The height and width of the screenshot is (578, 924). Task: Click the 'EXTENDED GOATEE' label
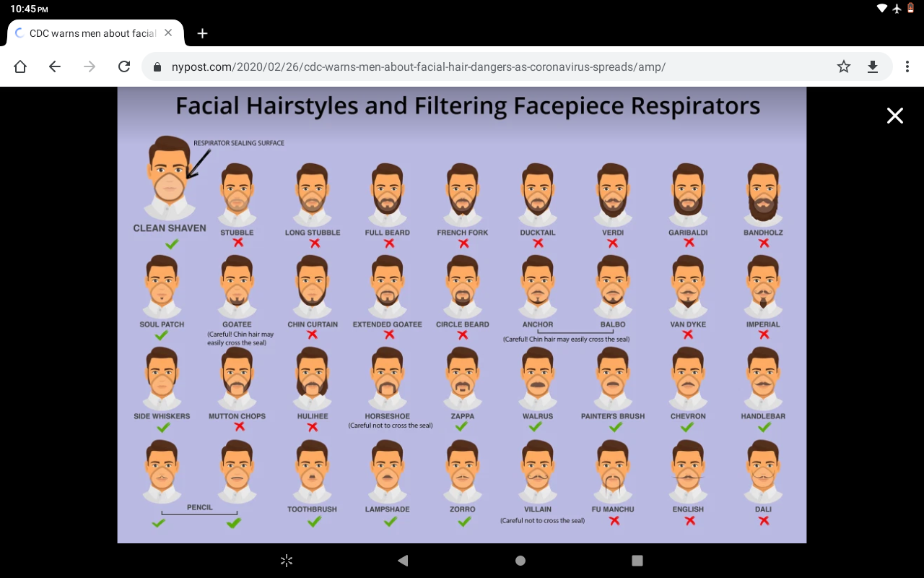coord(388,324)
